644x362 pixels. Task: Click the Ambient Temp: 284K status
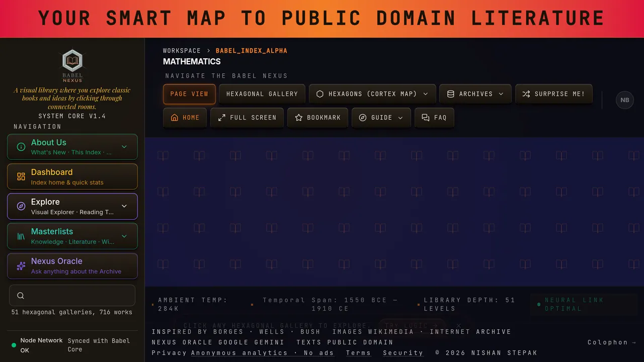pos(193,304)
